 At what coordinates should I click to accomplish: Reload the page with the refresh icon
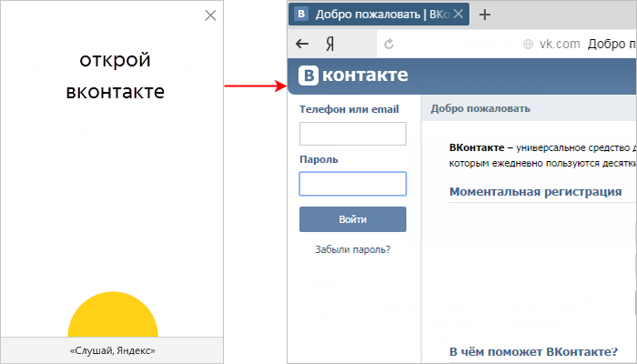point(389,44)
